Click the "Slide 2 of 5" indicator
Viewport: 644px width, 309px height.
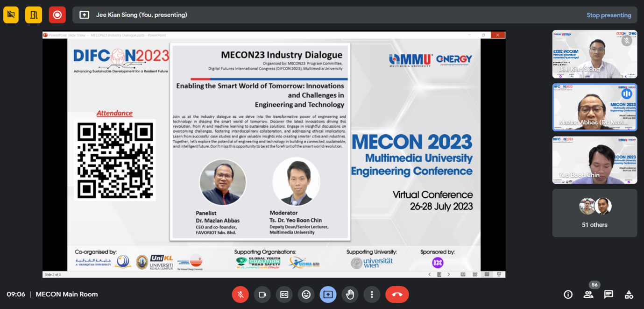coord(52,274)
